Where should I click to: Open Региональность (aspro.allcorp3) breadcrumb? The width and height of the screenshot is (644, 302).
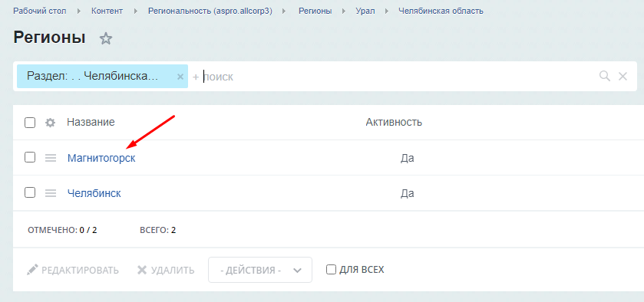coord(210,11)
